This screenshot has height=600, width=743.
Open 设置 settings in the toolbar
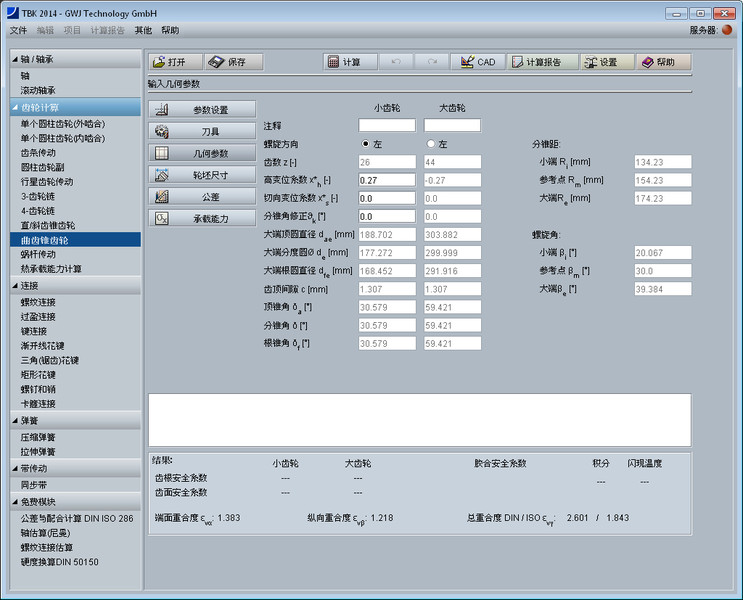click(605, 62)
